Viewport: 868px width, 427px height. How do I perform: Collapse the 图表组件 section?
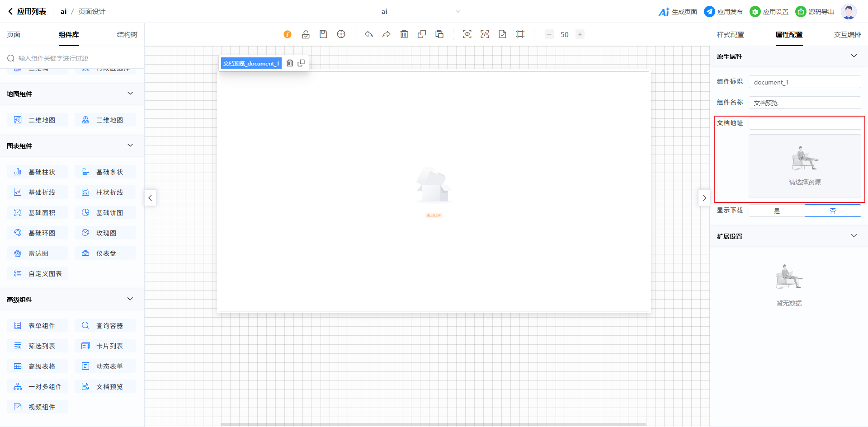coord(130,145)
